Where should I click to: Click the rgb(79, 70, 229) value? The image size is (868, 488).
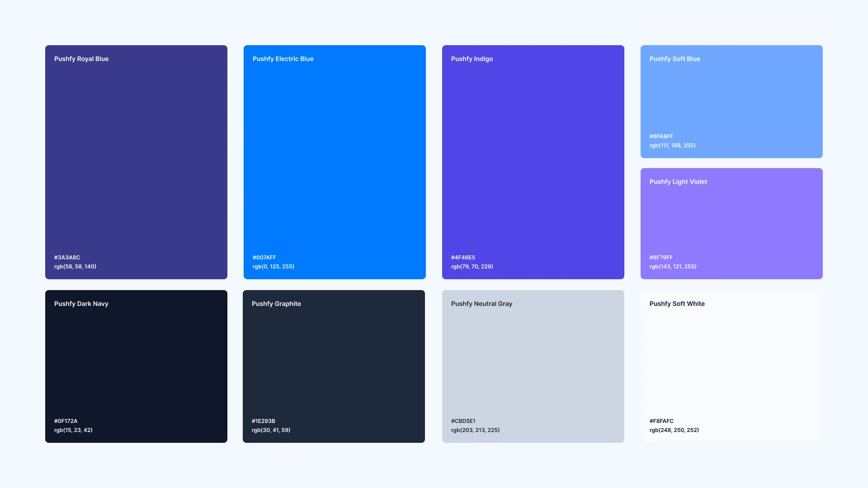472,267
